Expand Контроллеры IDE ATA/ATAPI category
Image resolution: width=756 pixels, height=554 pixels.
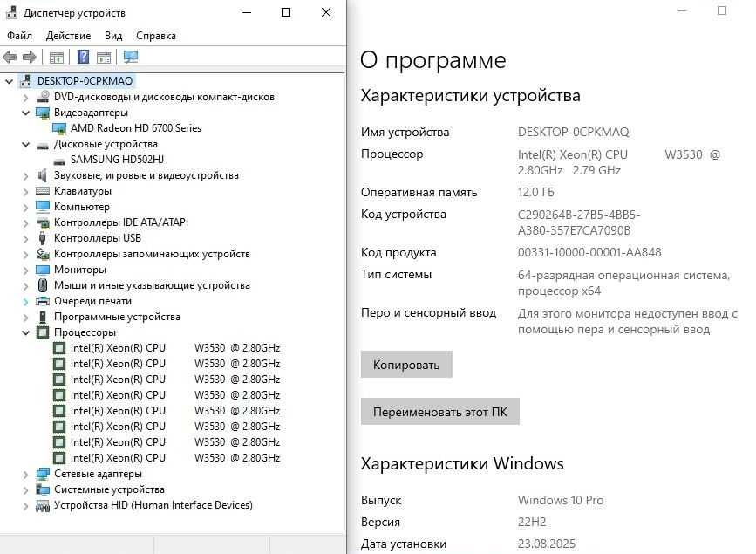tap(26, 223)
